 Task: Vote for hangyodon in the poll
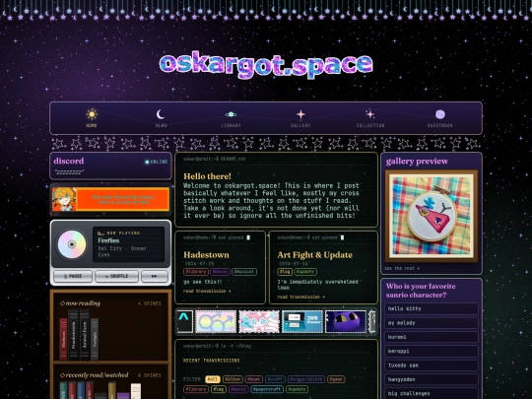pos(432,379)
